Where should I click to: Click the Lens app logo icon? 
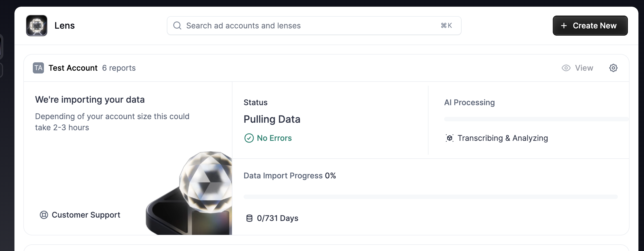37,26
